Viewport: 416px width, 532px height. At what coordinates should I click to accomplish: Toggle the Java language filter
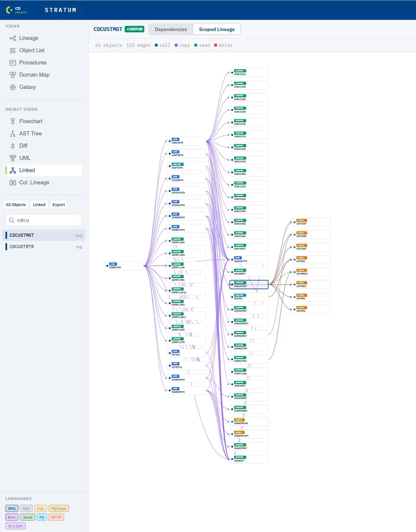pyautogui.click(x=28, y=517)
